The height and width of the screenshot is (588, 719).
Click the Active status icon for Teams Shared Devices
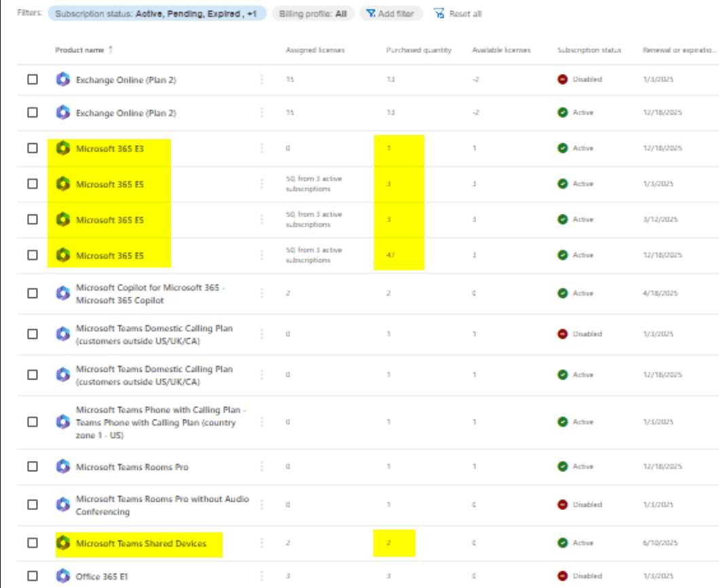point(563,543)
